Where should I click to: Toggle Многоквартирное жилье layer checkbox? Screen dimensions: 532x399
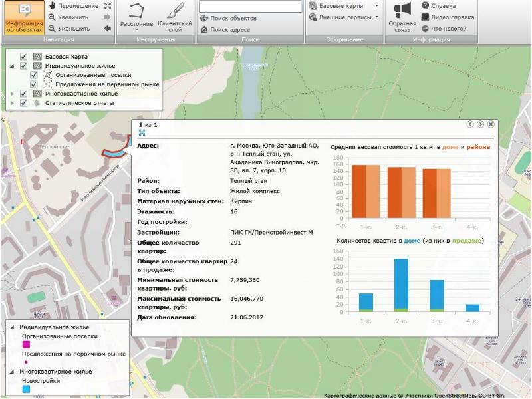[24, 94]
